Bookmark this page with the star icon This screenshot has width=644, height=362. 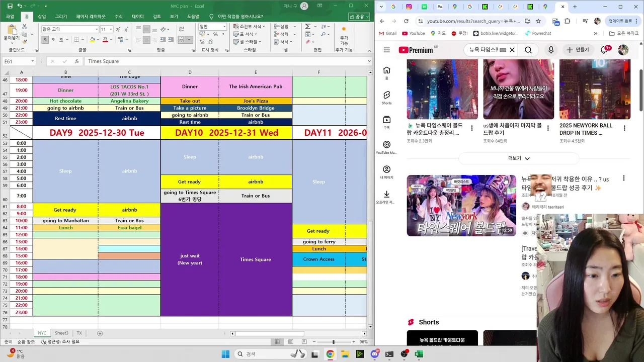pyautogui.click(x=538, y=21)
